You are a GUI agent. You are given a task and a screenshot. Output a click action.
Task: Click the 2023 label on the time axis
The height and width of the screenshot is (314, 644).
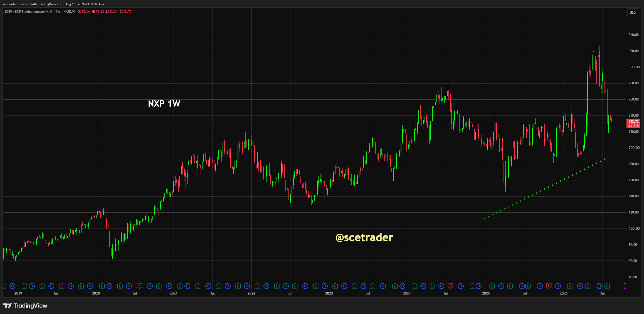pos(329,293)
